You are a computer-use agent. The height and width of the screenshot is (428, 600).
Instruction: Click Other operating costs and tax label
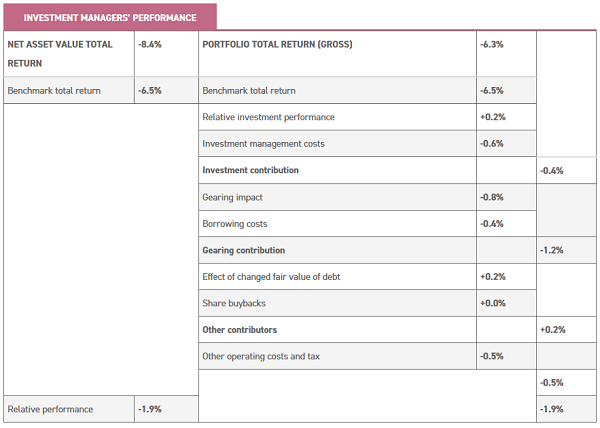pos(262,356)
